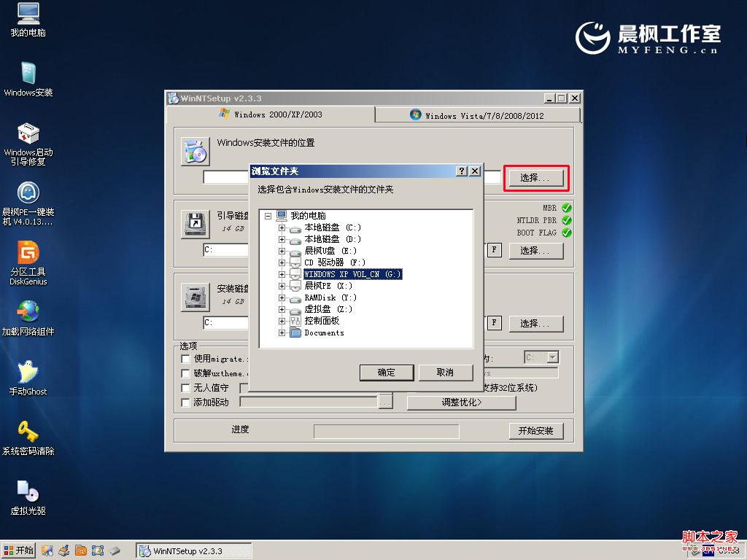Launch 手动Ghost desktop icon

click(x=28, y=378)
